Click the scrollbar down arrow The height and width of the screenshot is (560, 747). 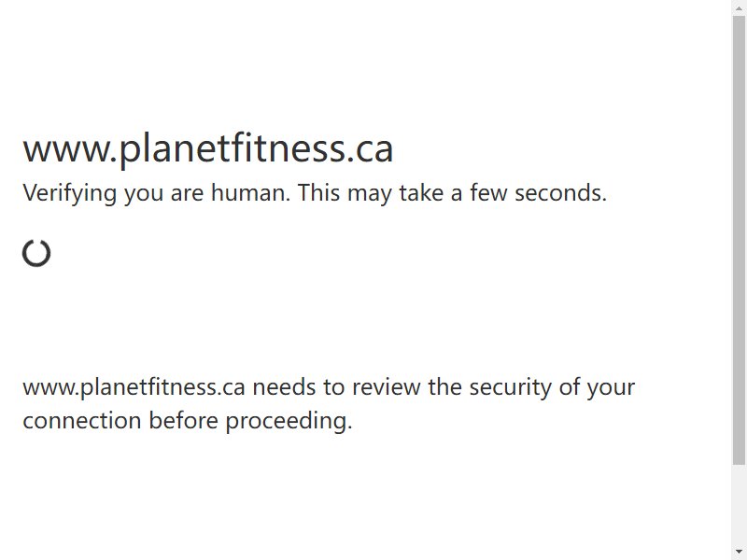click(x=739, y=552)
